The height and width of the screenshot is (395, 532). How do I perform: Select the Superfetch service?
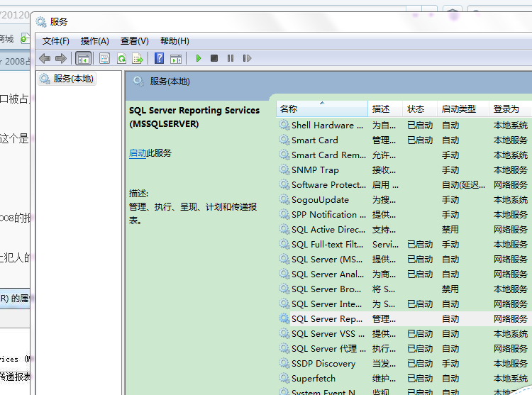click(313, 379)
